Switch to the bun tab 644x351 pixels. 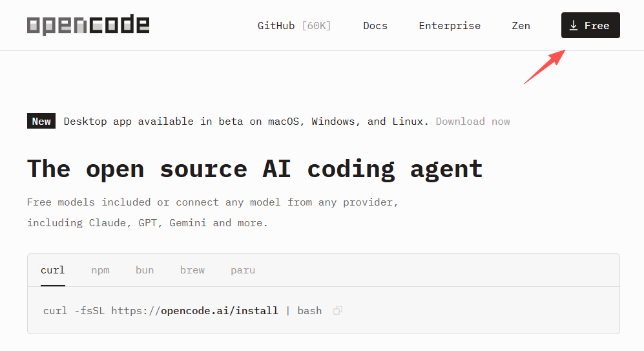click(x=145, y=270)
